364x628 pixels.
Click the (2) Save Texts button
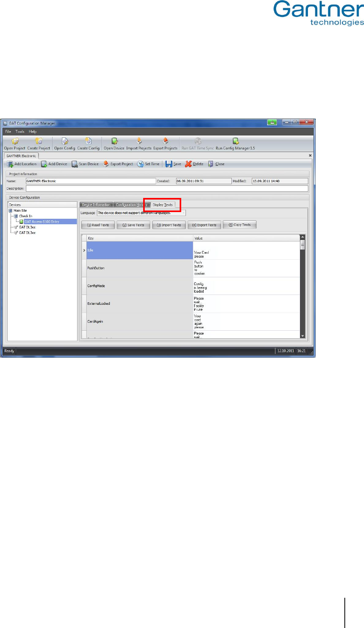pyautogui.click(x=133, y=225)
